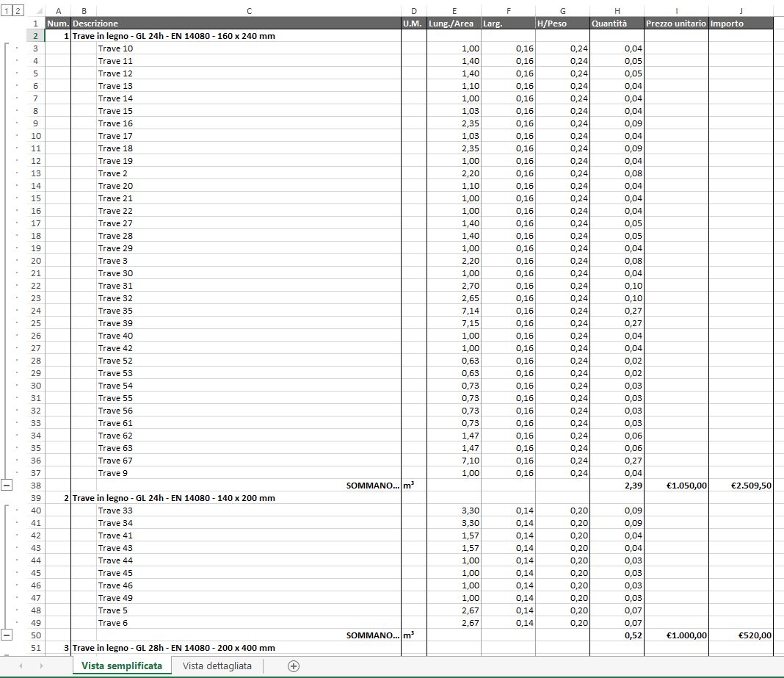The height and width of the screenshot is (678, 784).
Task: Click the m³ unit cell in row 38
Action: (413, 486)
